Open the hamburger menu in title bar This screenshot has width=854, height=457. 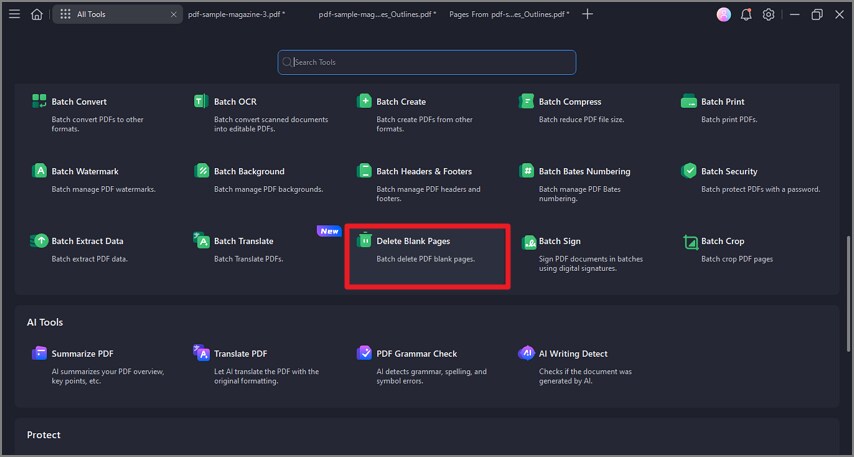pyautogui.click(x=15, y=14)
